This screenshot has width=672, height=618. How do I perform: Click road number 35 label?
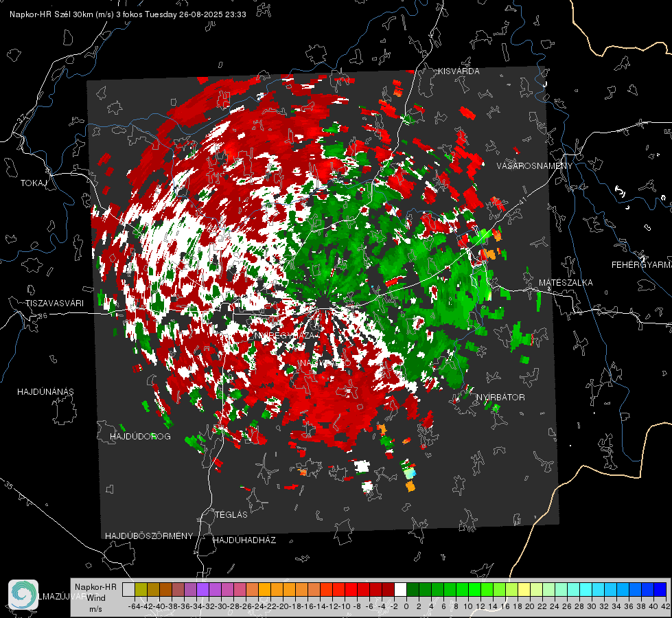(9, 485)
